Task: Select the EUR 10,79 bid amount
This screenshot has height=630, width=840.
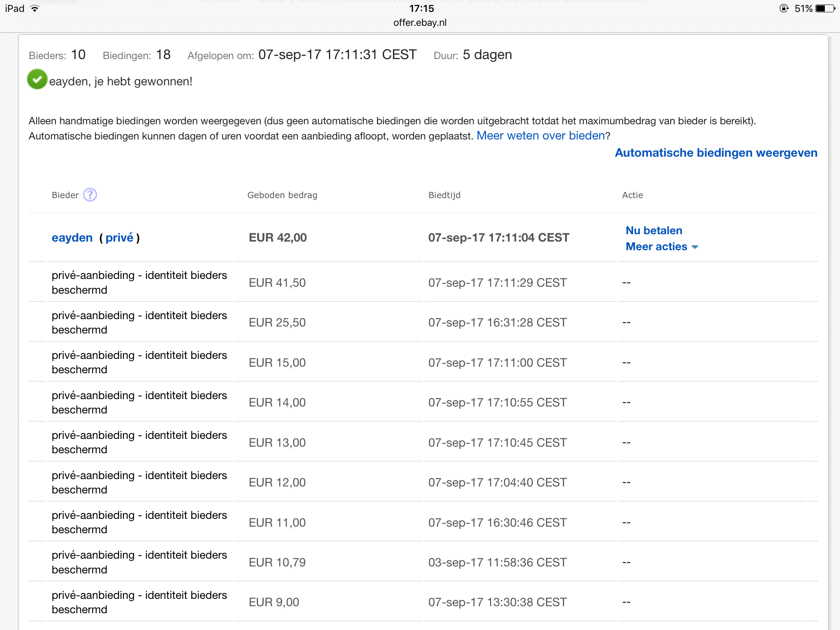Action: click(x=277, y=562)
